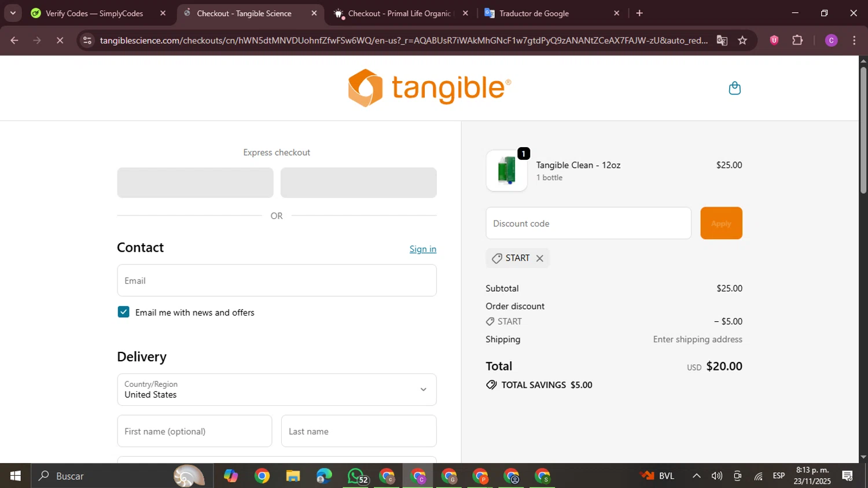Click the Sign in link
Image resolution: width=868 pixels, height=488 pixels.
click(x=423, y=249)
